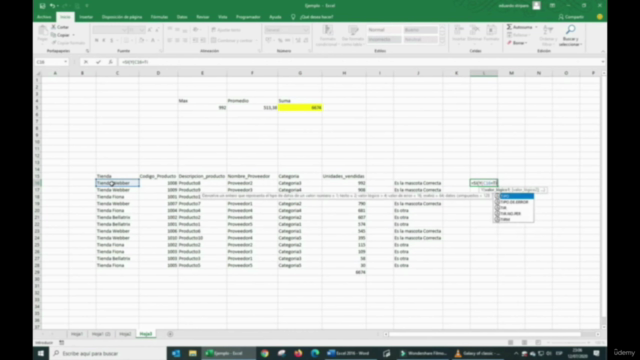Click the cancel (X) formula button

click(86, 62)
